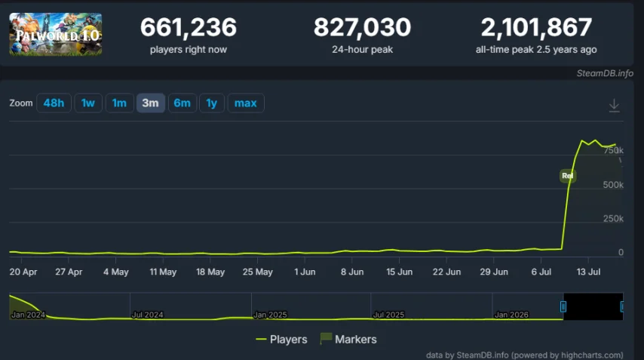The height and width of the screenshot is (360, 644).
Task: Choose the 1m zoom range
Action: pyautogui.click(x=119, y=103)
